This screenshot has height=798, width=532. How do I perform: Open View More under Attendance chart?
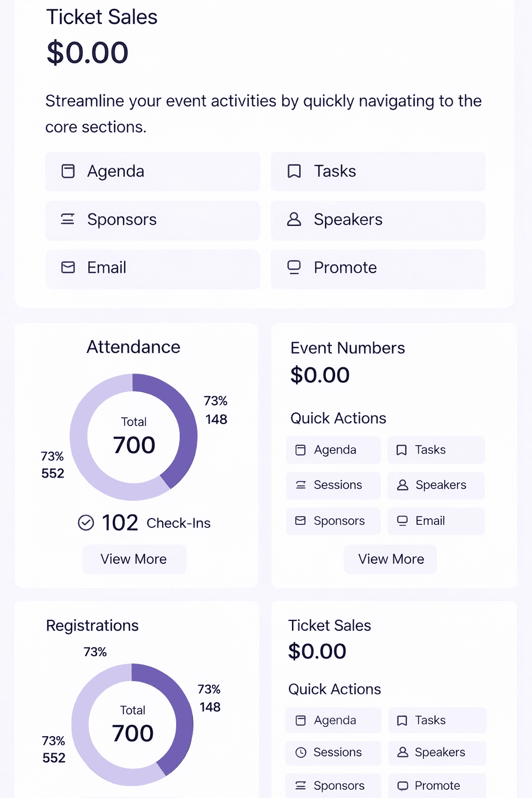(x=134, y=559)
